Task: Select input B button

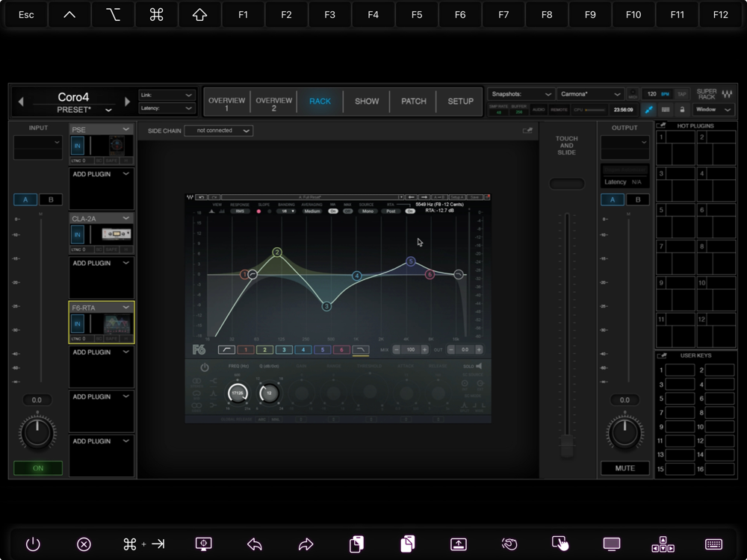Action: pos(51,199)
